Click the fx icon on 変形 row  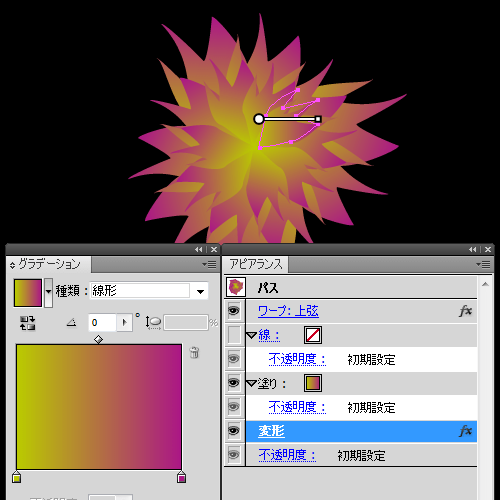465,431
